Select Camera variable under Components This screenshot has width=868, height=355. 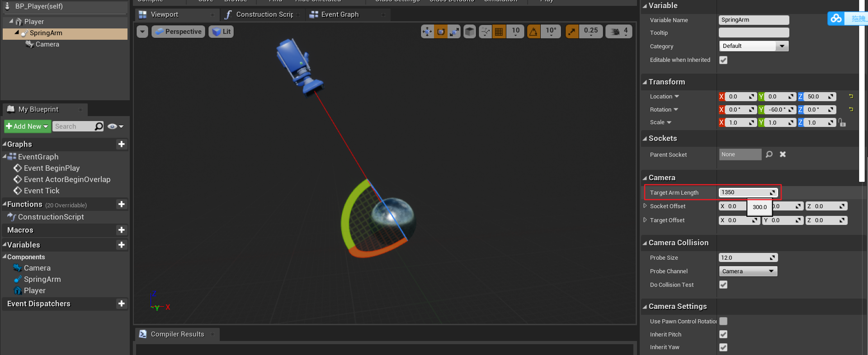(x=32, y=268)
